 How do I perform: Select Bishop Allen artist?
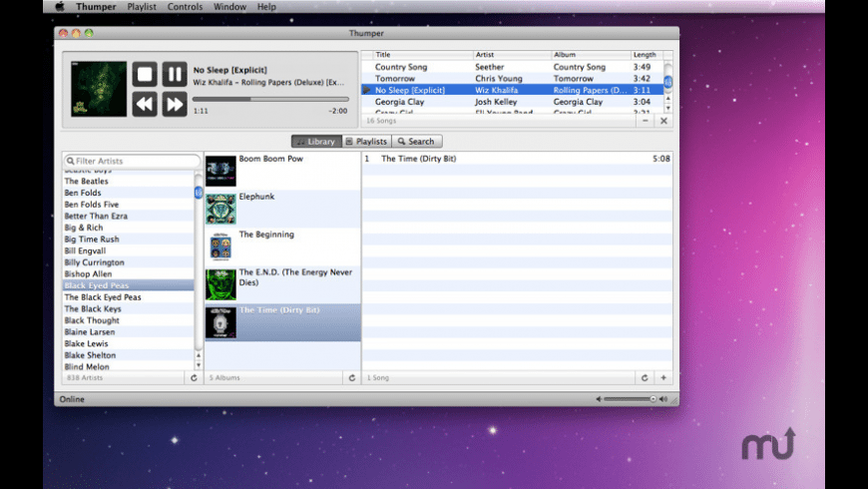click(129, 274)
